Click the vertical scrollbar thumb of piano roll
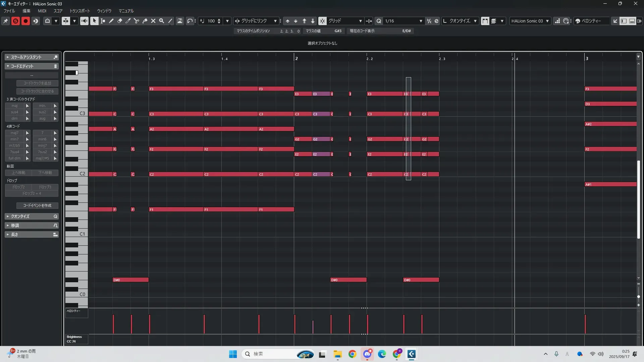This screenshot has height=362, width=644. [639, 199]
